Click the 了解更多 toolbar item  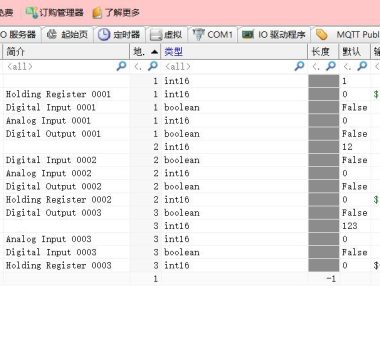click(x=116, y=13)
